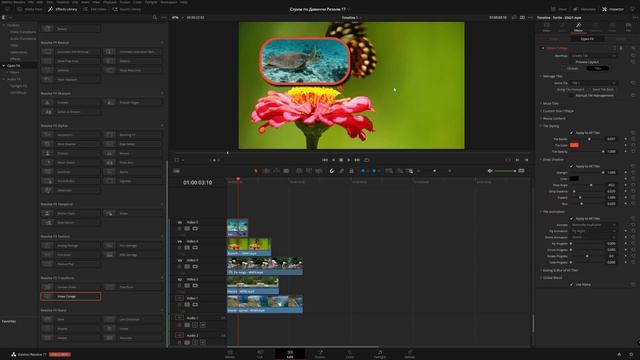Click the timeline timecode 01:00:03:10
This screenshot has width=640, height=360.
(x=198, y=182)
